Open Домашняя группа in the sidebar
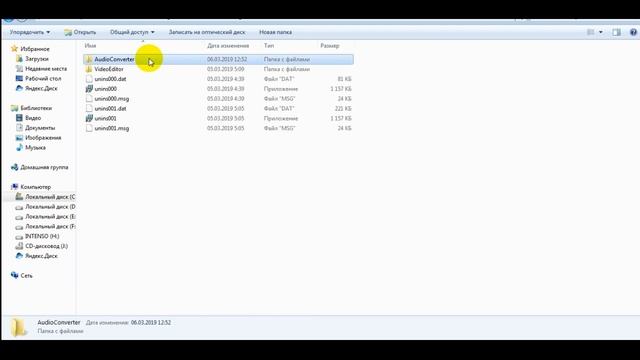 [44, 167]
